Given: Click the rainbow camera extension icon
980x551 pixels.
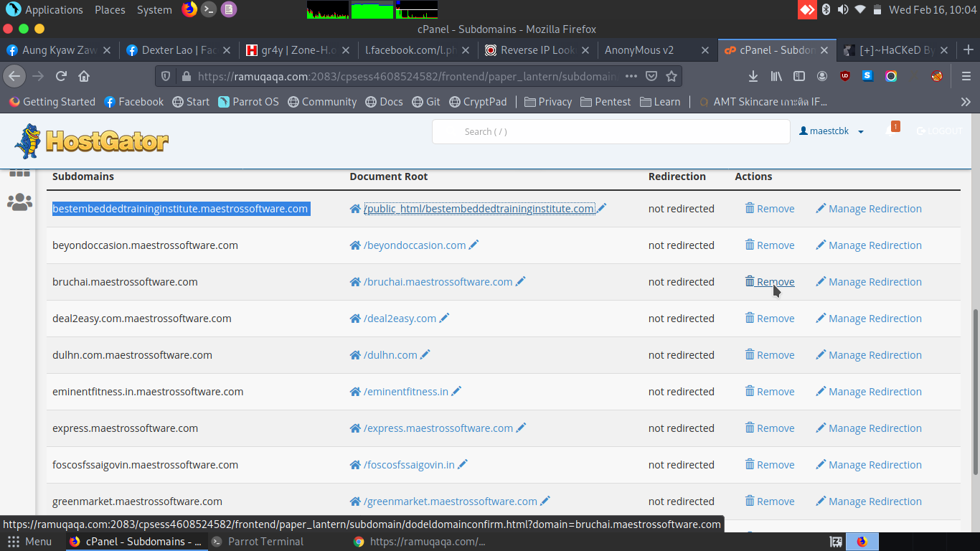Looking at the screenshot, I should click(x=891, y=76).
